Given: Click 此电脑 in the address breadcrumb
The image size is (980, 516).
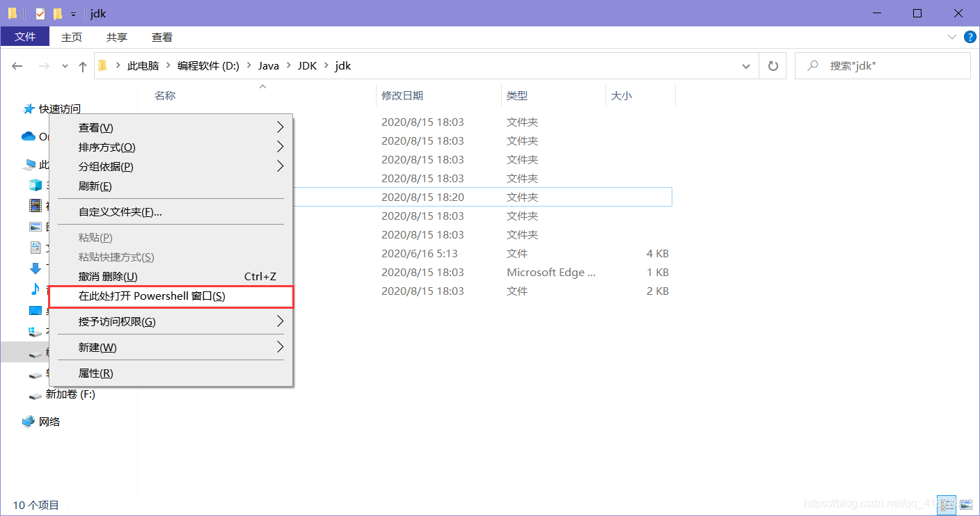Looking at the screenshot, I should coord(143,66).
